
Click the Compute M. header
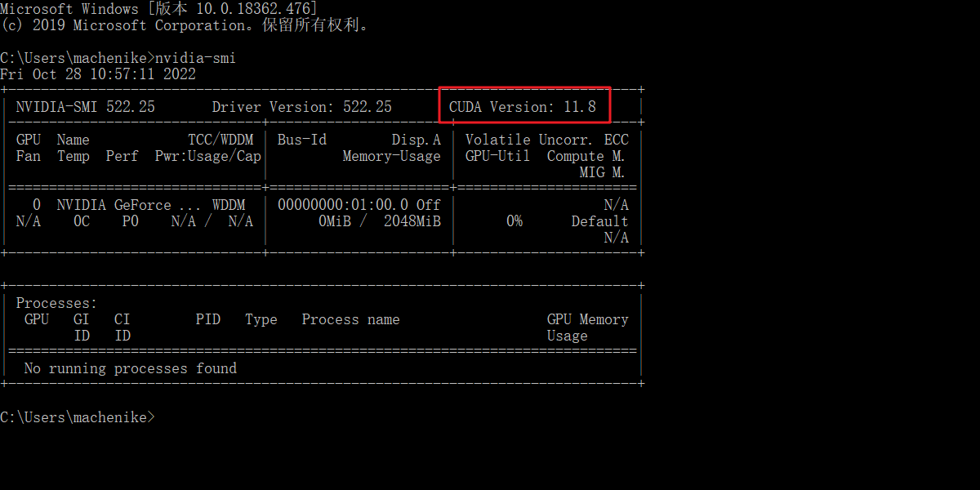pyautogui.click(x=586, y=156)
